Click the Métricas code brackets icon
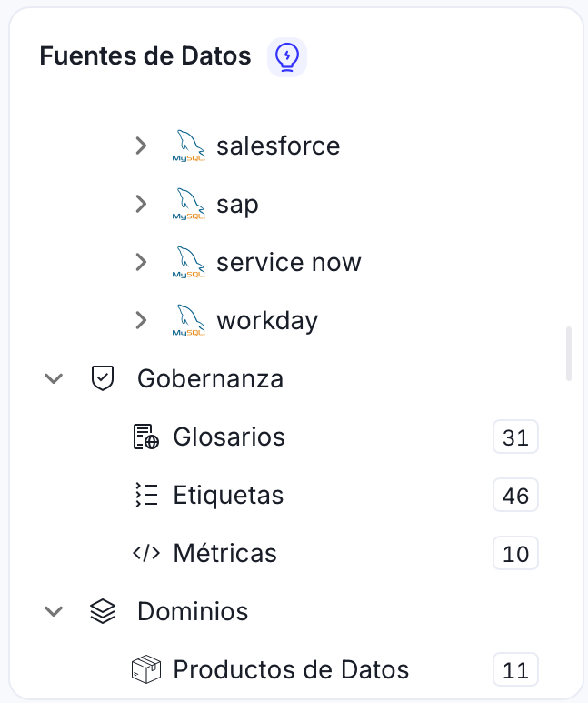588x703 pixels. [145, 553]
